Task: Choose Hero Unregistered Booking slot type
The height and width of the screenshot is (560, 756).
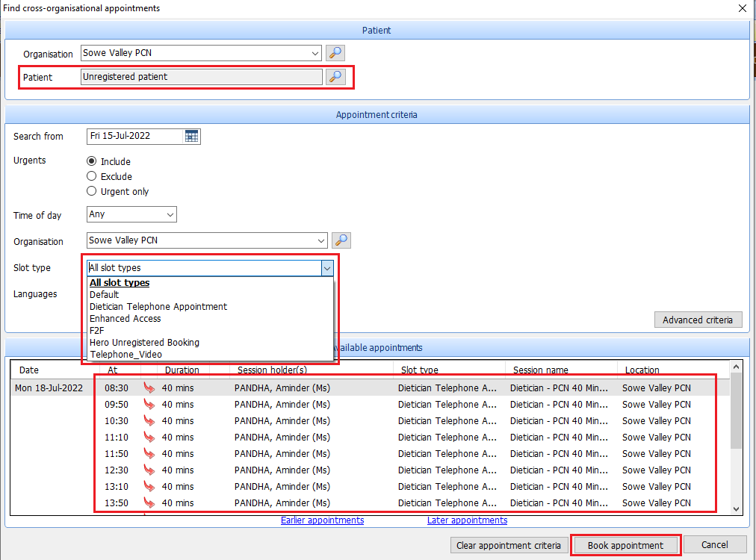Action: click(x=144, y=343)
